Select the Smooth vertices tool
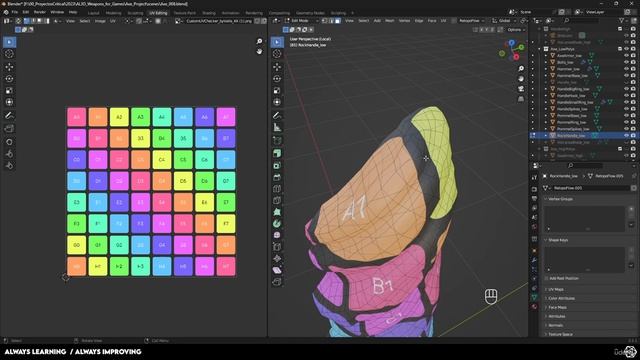This screenshot has height=360, width=640. [277, 235]
